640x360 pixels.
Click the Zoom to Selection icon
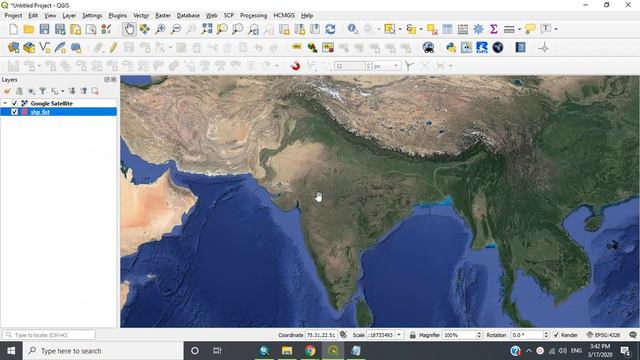click(222, 29)
